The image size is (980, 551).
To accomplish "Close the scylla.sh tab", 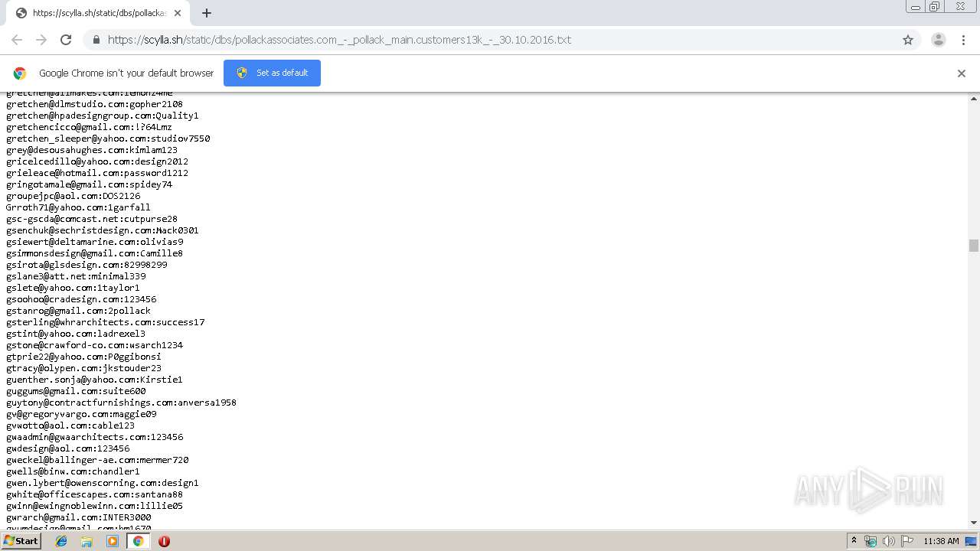I will click(178, 13).
